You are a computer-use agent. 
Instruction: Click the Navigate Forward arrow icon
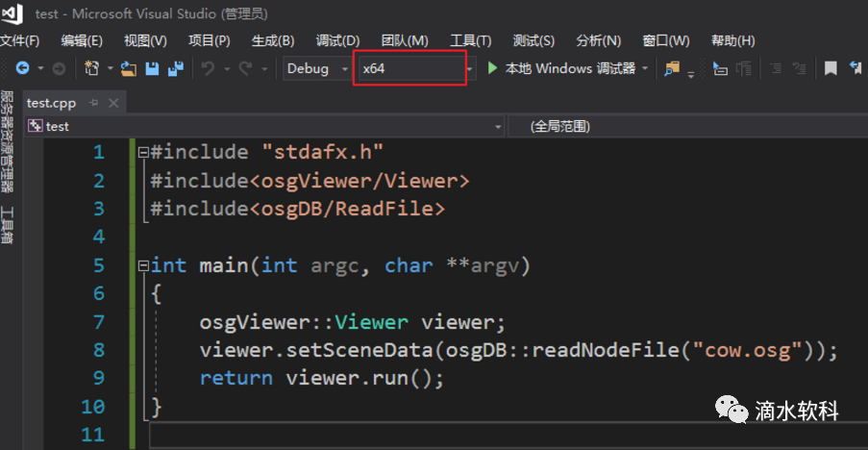[59, 68]
